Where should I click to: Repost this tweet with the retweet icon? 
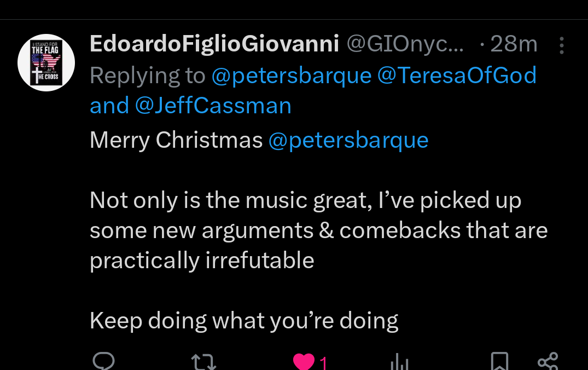tap(203, 362)
